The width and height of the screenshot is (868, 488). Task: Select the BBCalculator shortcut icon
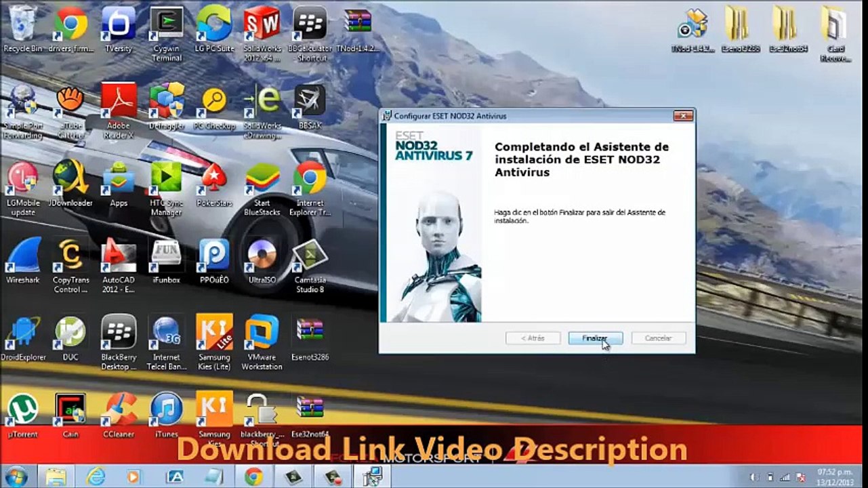(310, 35)
